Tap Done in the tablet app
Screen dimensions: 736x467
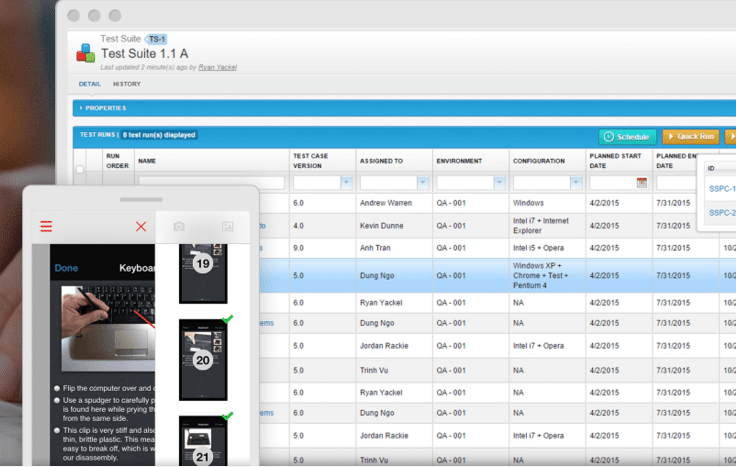click(66, 268)
